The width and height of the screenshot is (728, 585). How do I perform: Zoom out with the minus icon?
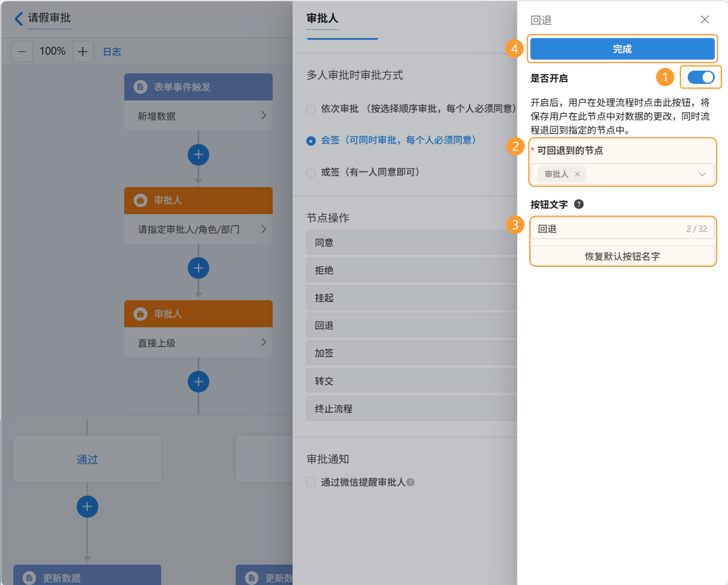coord(22,52)
